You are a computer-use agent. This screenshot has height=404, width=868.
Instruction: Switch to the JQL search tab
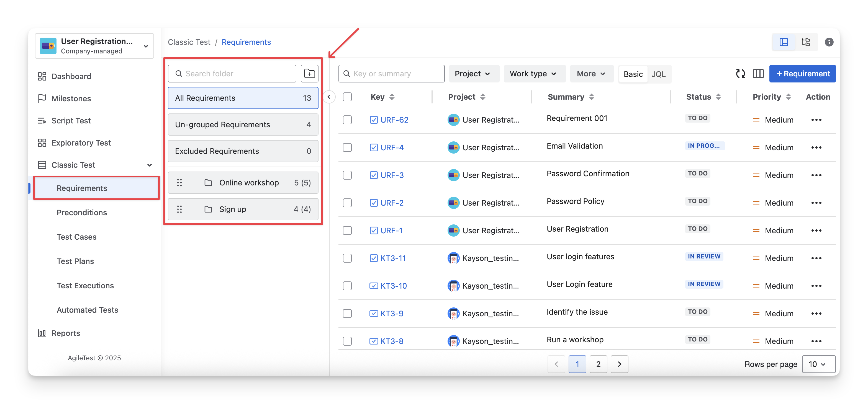658,74
